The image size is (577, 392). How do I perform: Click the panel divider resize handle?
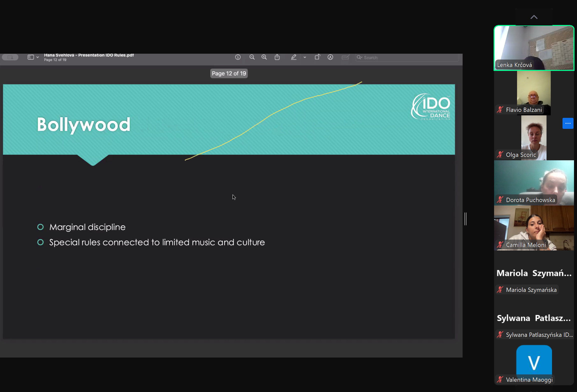point(465,219)
